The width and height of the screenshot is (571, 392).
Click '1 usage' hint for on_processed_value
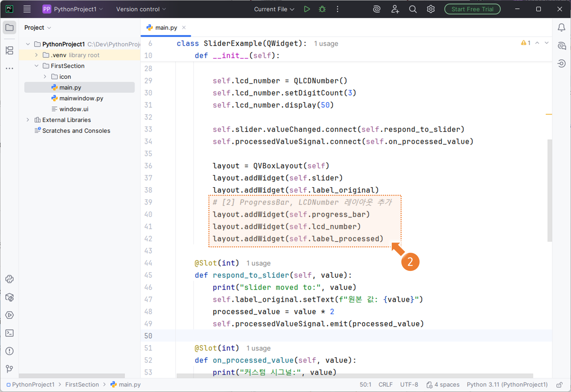coord(258,348)
